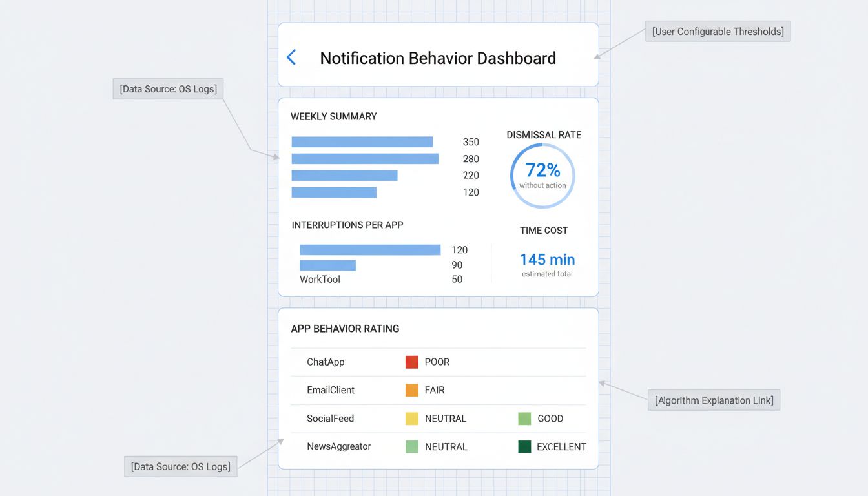868x496 pixels.
Task: Click SocialFeed's yellow NEUTRAL rating square
Action: [x=411, y=418]
